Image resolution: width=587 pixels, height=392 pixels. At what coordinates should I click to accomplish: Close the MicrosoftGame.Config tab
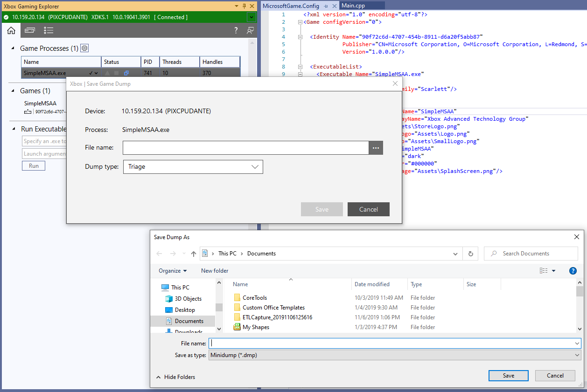pyautogui.click(x=334, y=6)
